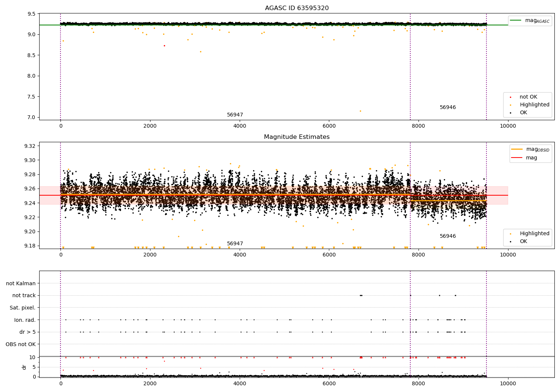Select the y-axis tick '9.5'
This screenshot has width=560, height=392.
(x=32, y=14)
